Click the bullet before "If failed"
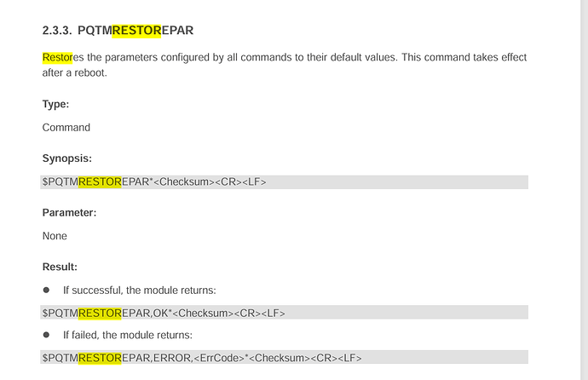588x380 pixels. point(47,335)
